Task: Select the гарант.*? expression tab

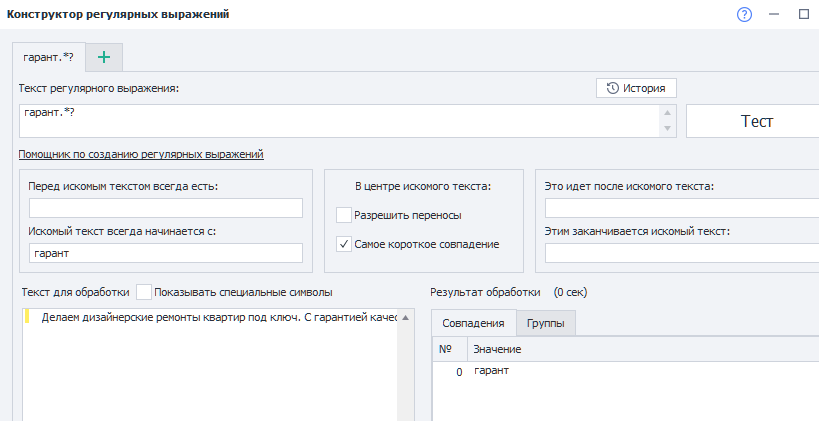Action: click(49, 57)
